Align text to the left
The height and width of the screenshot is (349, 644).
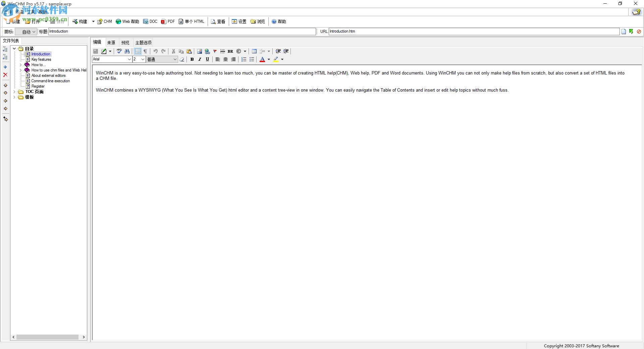pos(218,59)
